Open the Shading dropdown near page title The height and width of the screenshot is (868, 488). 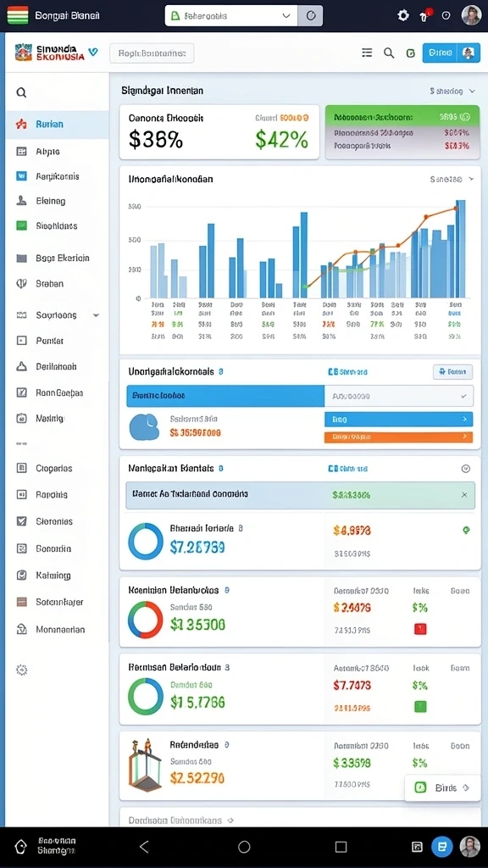tap(452, 91)
